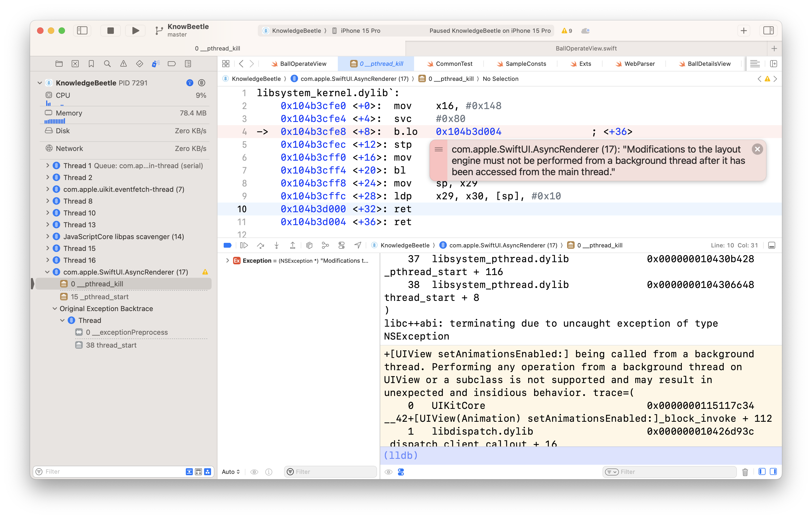
Task: Open the Issue navigator warning icon
Action: tap(124, 63)
